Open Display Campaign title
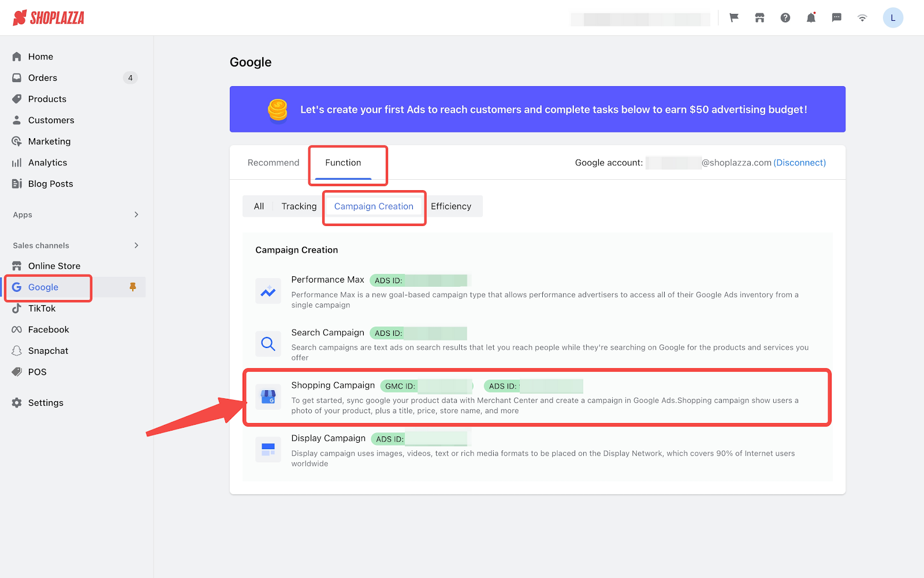The image size is (924, 578). (x=328, y=439)
